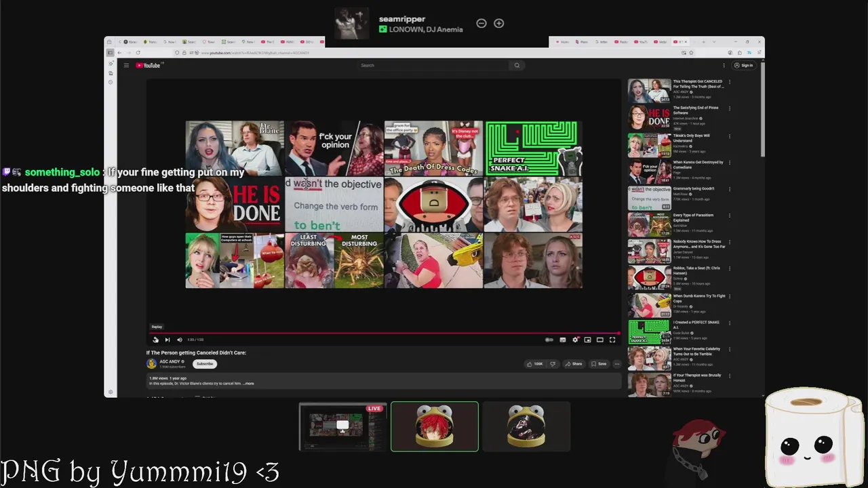Open the browser extensions puzzle icon
The image size is (868, 488).
tap(740, 53)
